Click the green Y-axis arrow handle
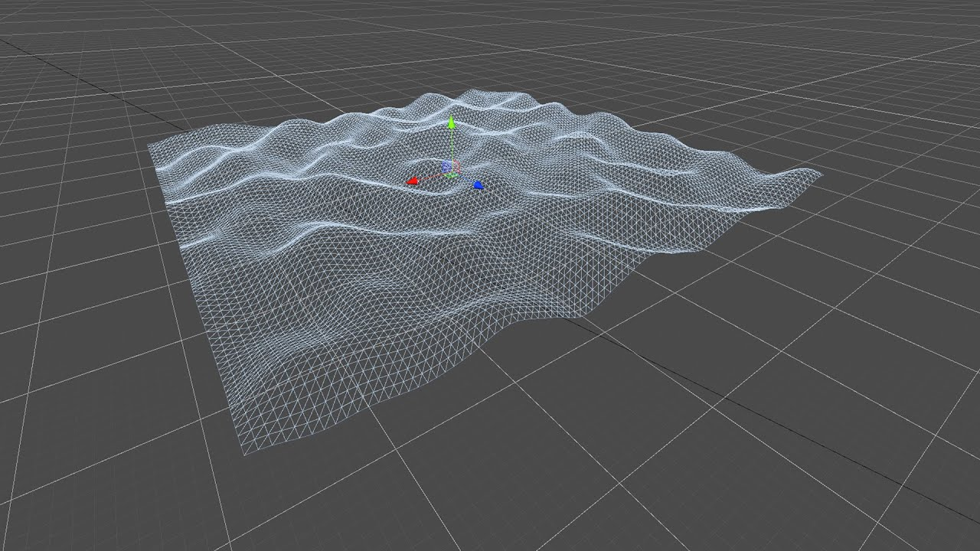The height and width of the screenshot is (551, 980). 452,122
